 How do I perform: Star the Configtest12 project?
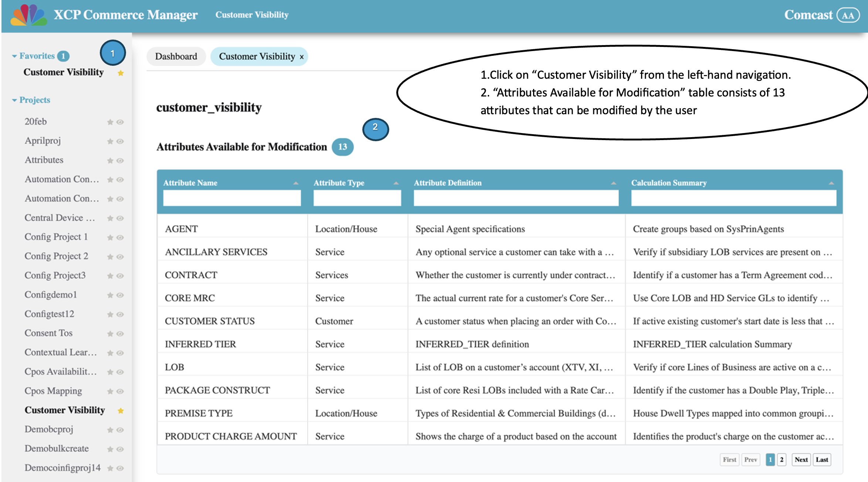[110, 314]
